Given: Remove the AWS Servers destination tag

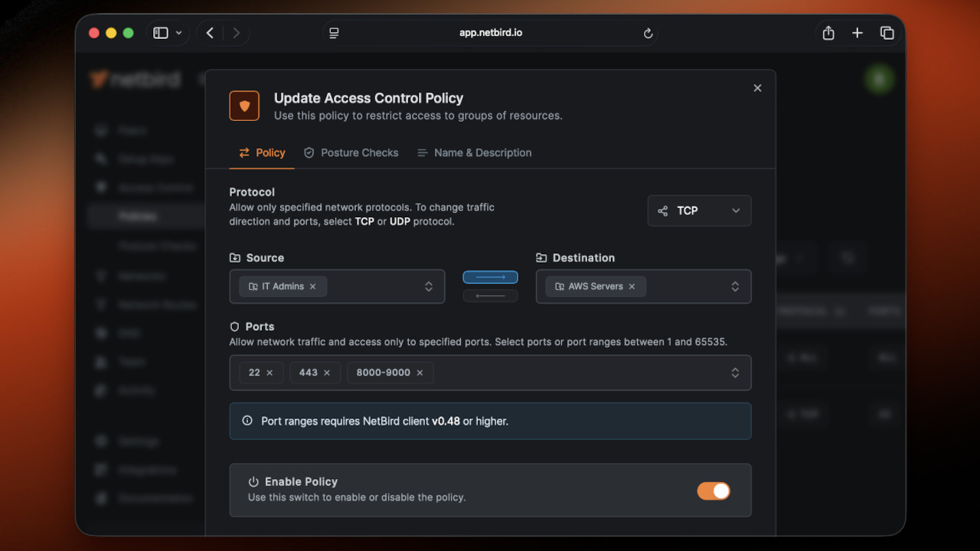Looking at the screenshot, I should [632, 286].
